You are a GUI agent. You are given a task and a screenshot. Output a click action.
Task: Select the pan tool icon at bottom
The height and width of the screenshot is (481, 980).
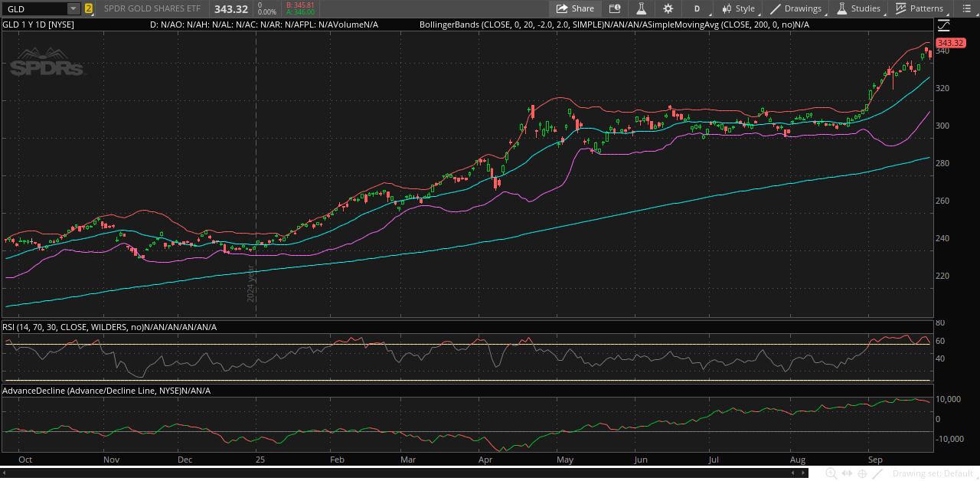(x=847, y=473)
